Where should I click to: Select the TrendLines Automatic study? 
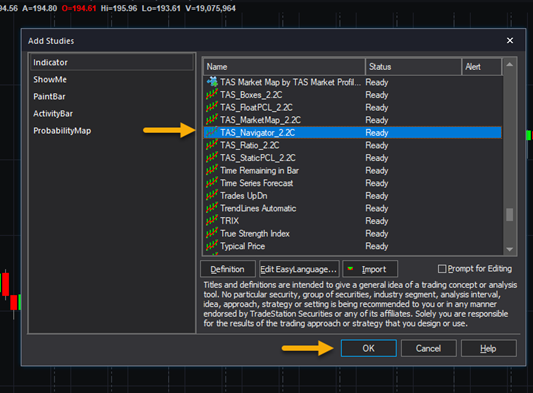(x=258, y=208)
